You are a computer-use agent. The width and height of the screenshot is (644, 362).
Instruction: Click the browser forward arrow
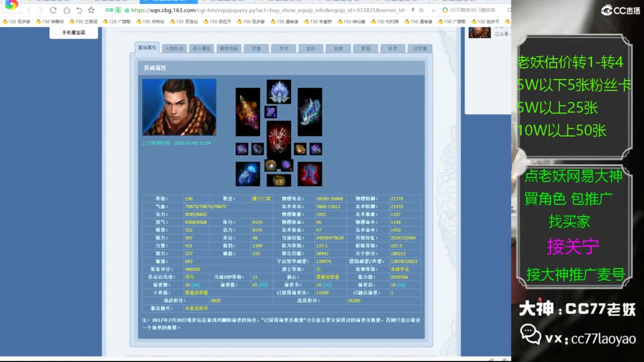[41, 10]
